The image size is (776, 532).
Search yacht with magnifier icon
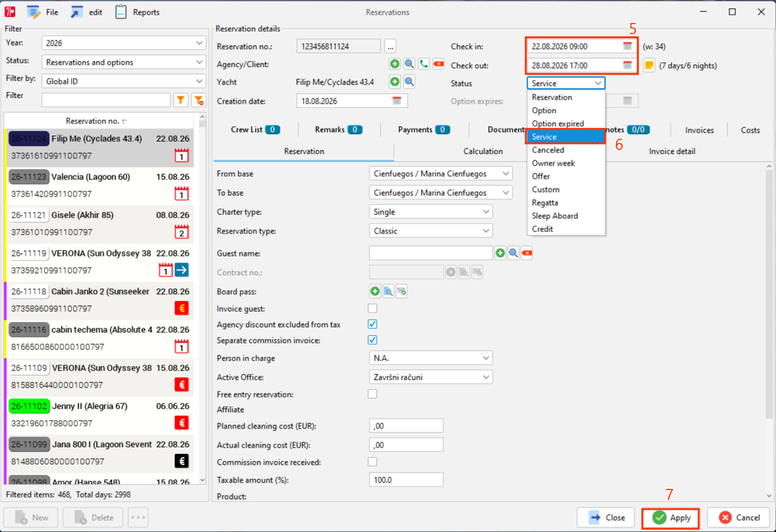(409, 82)
